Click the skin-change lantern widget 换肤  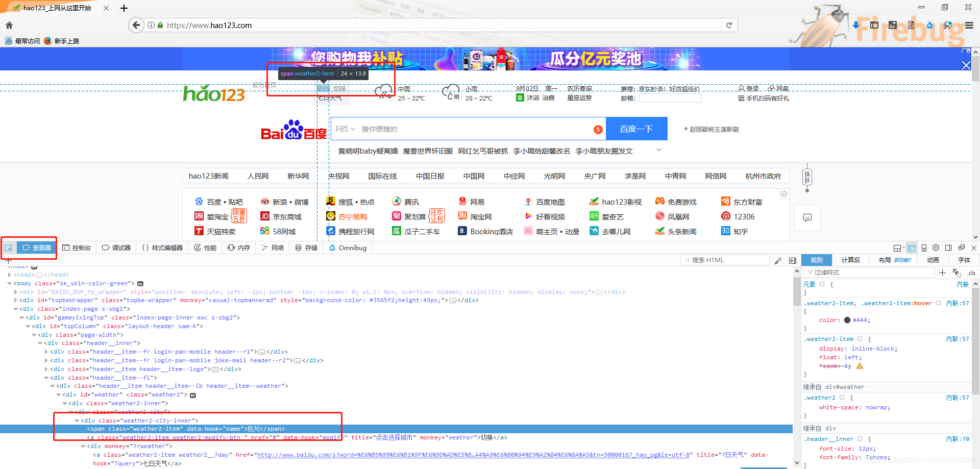[807, 178]
